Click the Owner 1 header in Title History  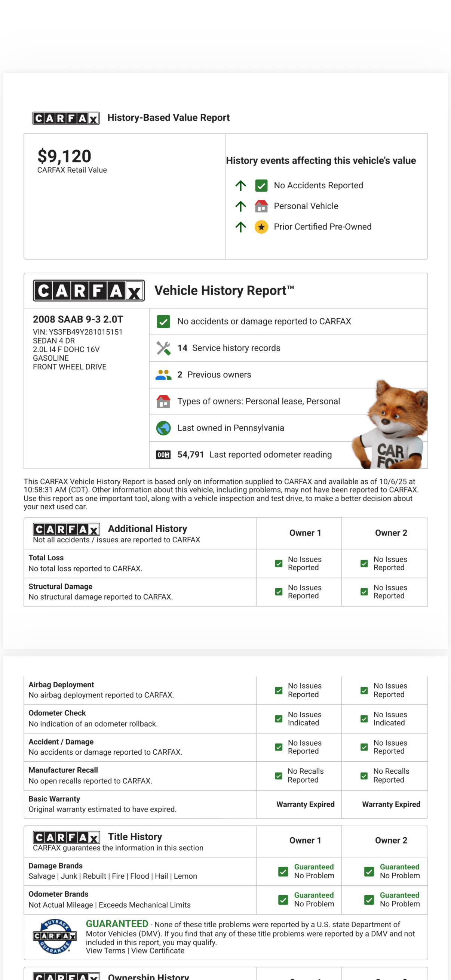tap(305, 840)
